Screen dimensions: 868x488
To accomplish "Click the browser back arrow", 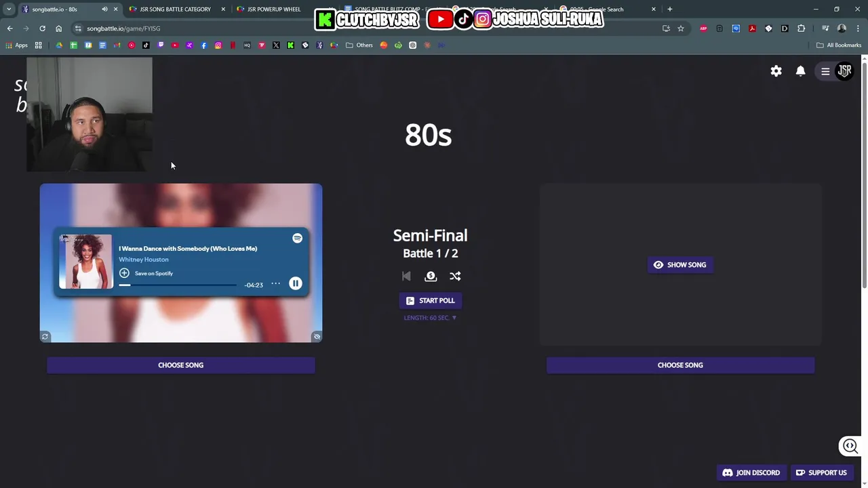I will click(x=9, y=28).
